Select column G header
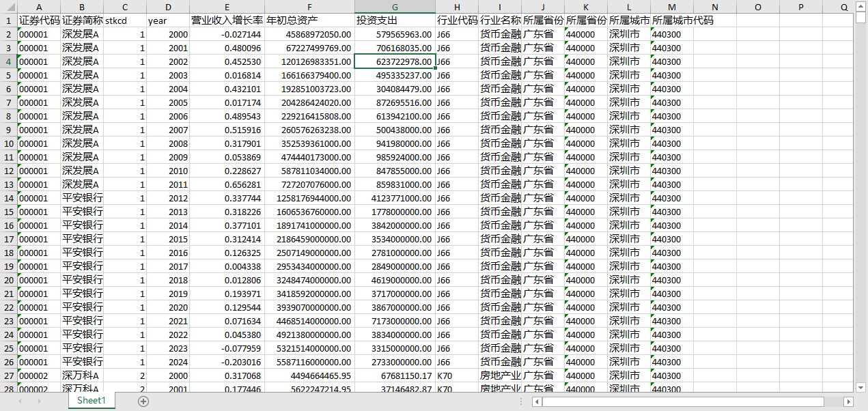 coord(395,7)
